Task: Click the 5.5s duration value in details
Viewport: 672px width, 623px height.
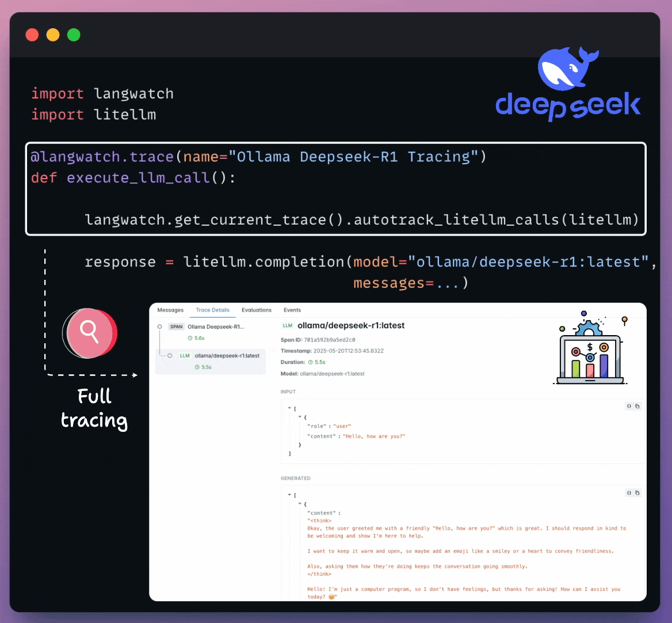Action: 320,362
